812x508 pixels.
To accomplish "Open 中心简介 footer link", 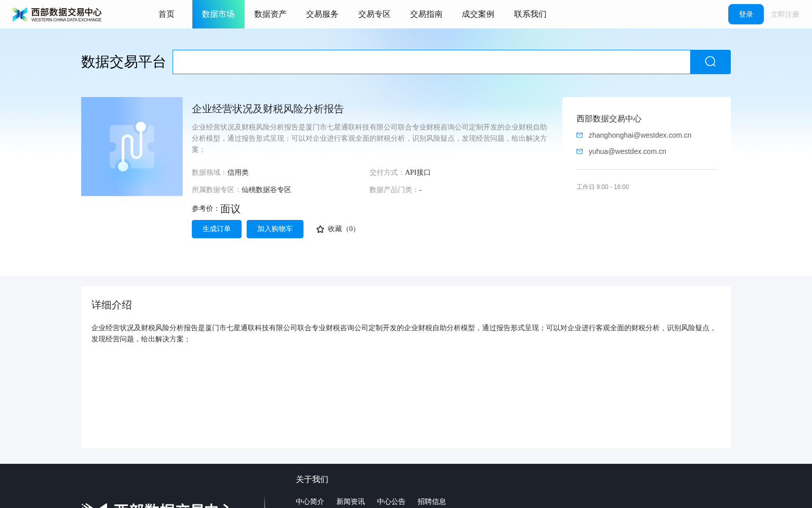I will point(310,501).
